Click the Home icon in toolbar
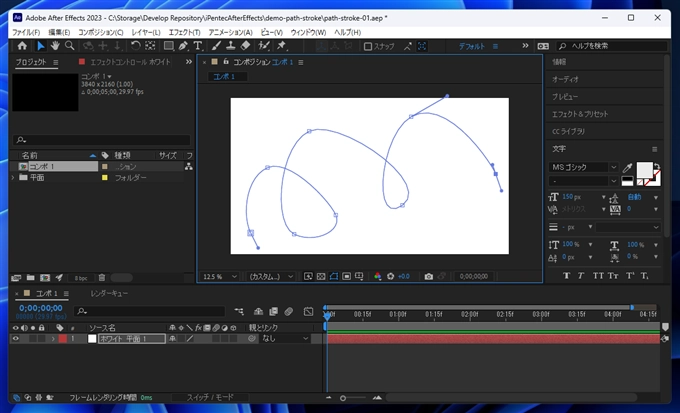This screenshot has width=680, height=413. [x=22, y=46]
